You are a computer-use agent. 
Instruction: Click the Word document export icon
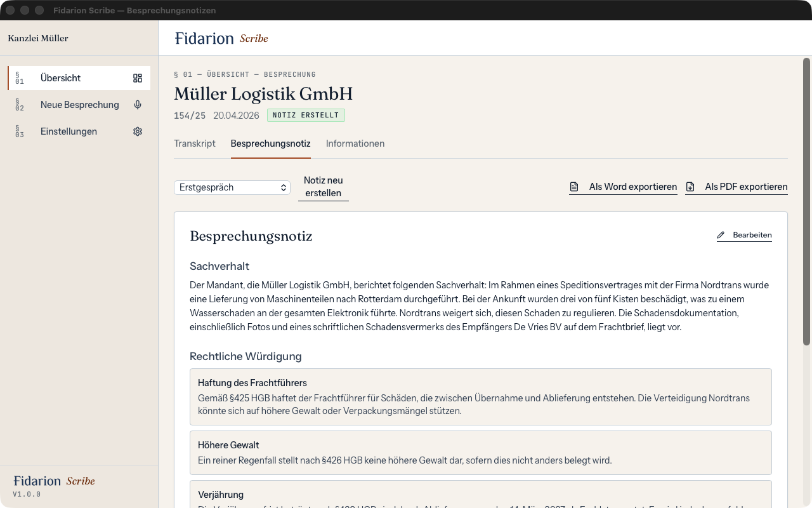click(574, 187)
